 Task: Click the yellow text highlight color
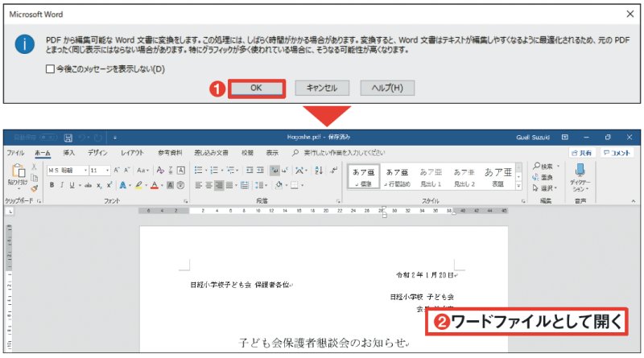(x=138, y=185)
